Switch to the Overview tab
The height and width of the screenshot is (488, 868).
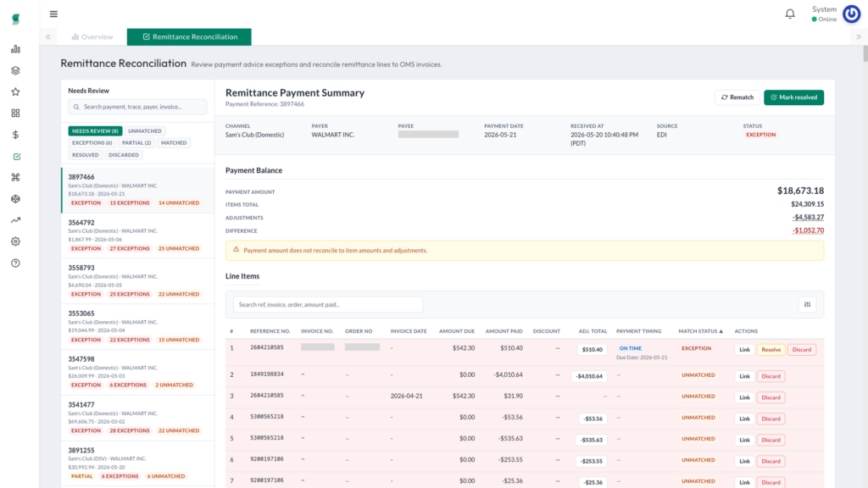tap(92, 36)
